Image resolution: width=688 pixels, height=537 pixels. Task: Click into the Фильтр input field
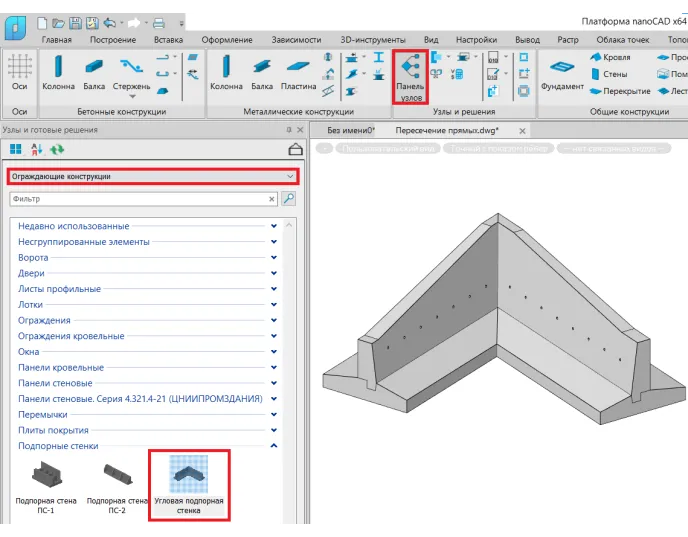coord(139,199)
